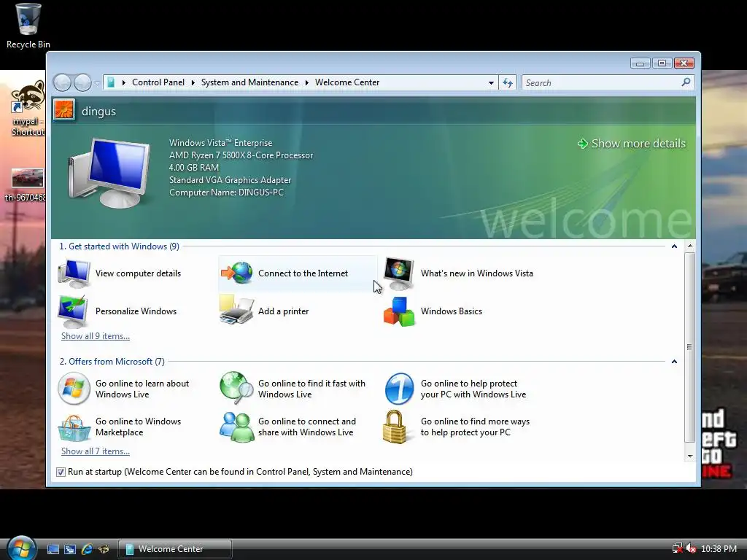Click the control panel icon in address bar
The height and width of the screenshot is (560, 747).
coord(111,82)
